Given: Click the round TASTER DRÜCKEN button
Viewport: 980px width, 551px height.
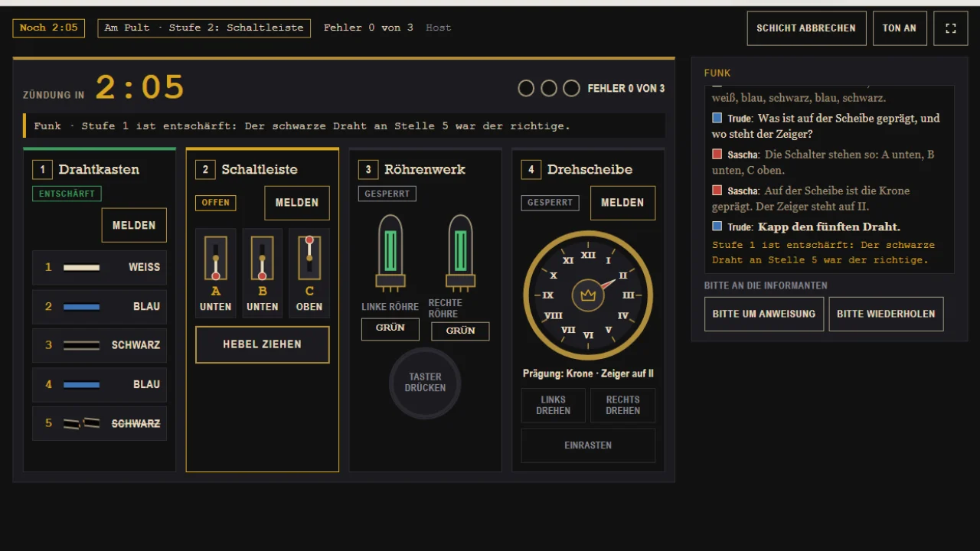Looking at the screenshot, I should coord(425,383).
